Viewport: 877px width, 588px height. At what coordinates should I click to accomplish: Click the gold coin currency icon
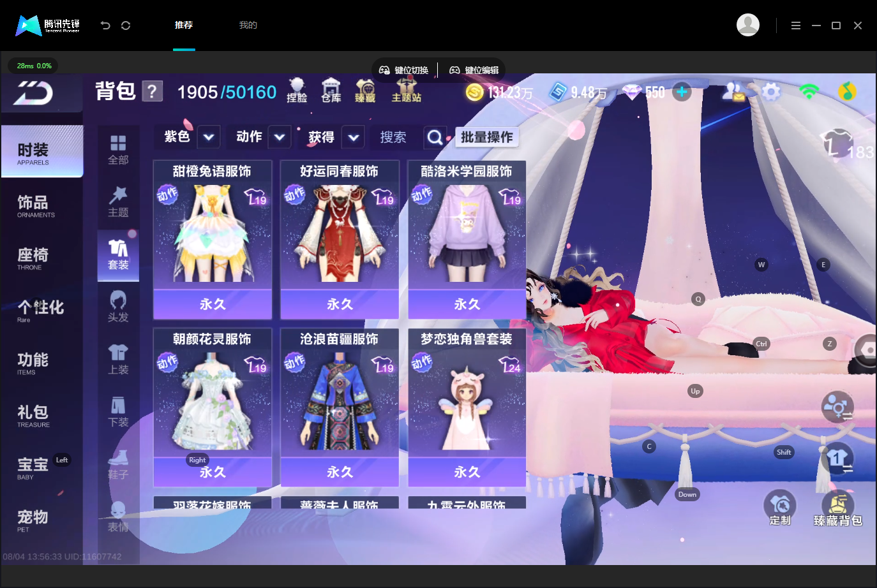(x=474, y=92)
